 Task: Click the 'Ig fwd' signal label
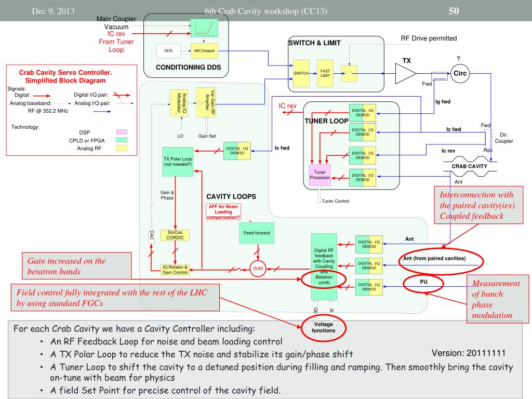(x=443, y=102)
